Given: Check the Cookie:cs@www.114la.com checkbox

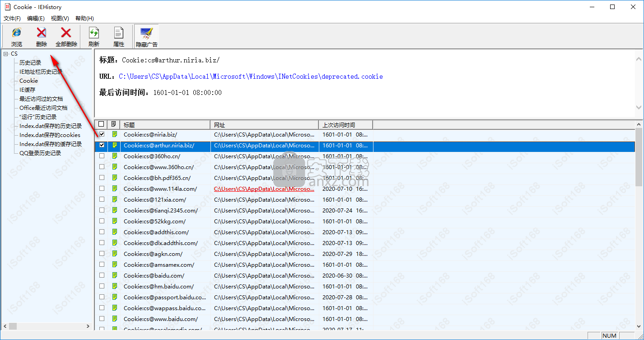Looking at the screenshot, I should [102, 189].
